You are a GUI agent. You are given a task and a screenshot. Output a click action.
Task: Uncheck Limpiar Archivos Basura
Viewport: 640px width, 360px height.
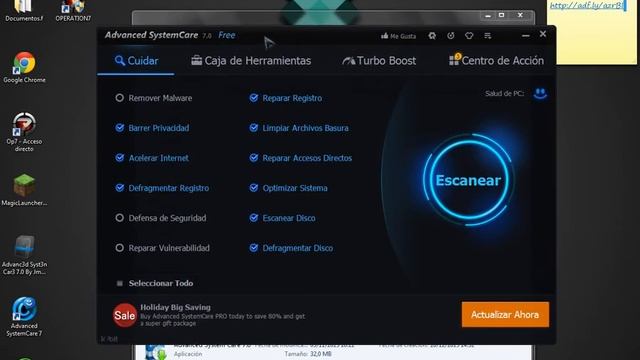[253, 128]
